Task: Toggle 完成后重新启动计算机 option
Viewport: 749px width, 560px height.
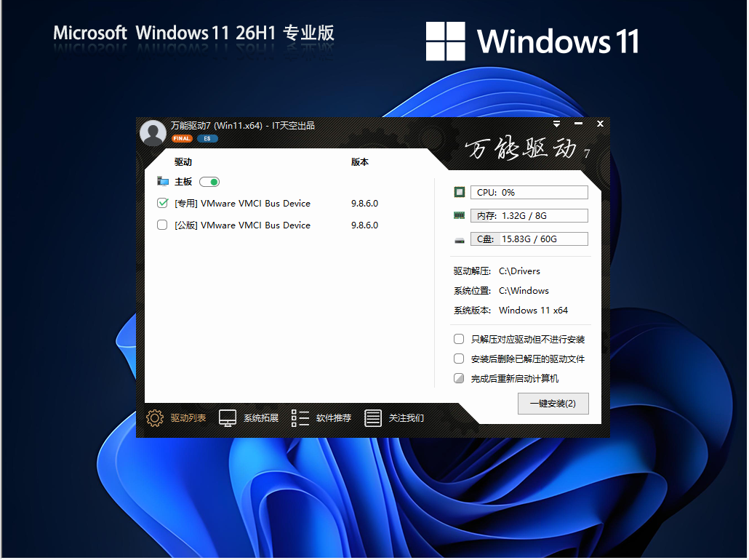Action: pos(459,378)
